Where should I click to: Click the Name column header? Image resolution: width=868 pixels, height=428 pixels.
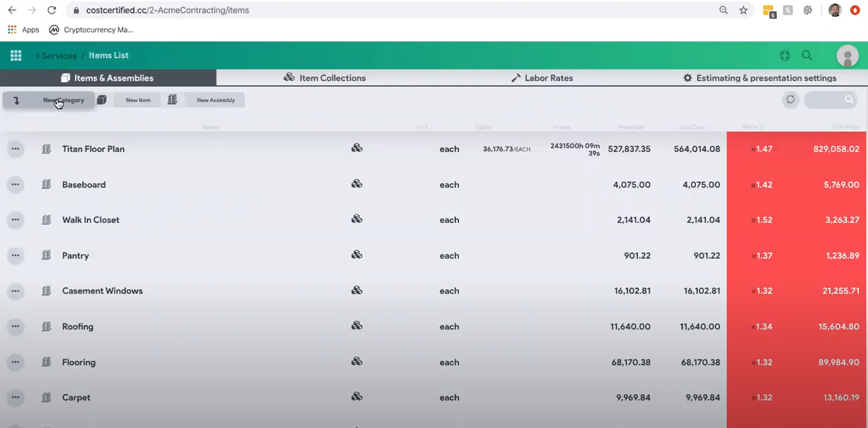click(211, 127)
